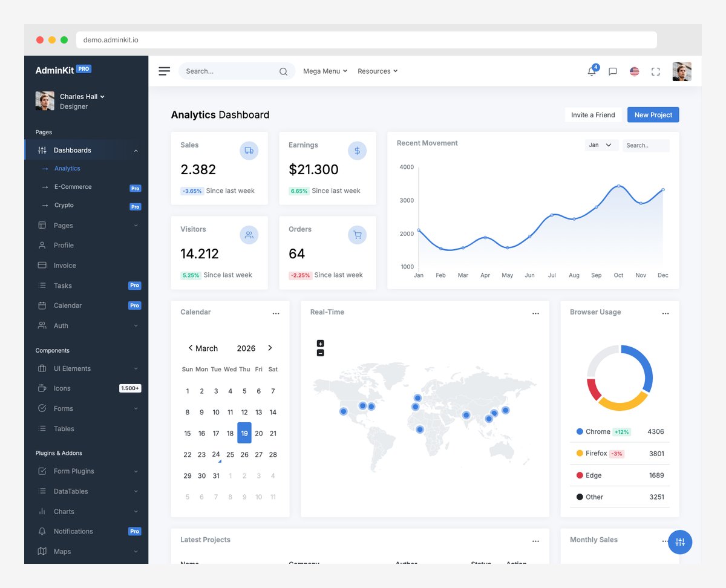This screenshot has width=726, height=588.
Task: Open Charts from the sidebar icon
Action: [42, 511]
